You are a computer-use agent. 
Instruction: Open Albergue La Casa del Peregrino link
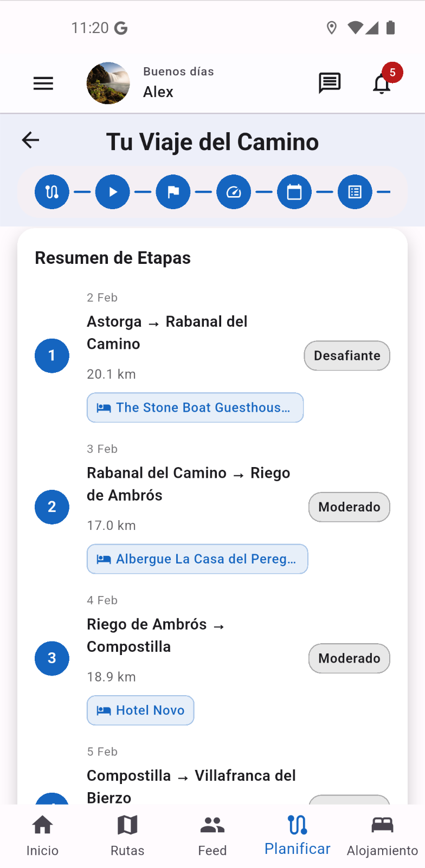tap(197, 559)
